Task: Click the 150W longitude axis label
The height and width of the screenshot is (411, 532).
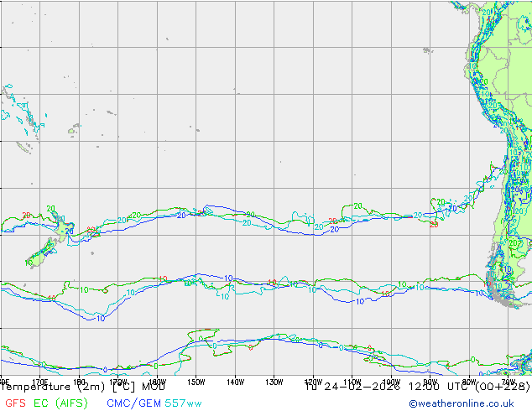Action: [196, 382]
